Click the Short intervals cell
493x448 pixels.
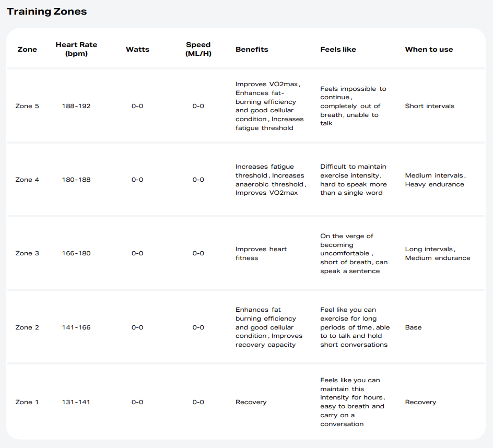coord(429,106)
